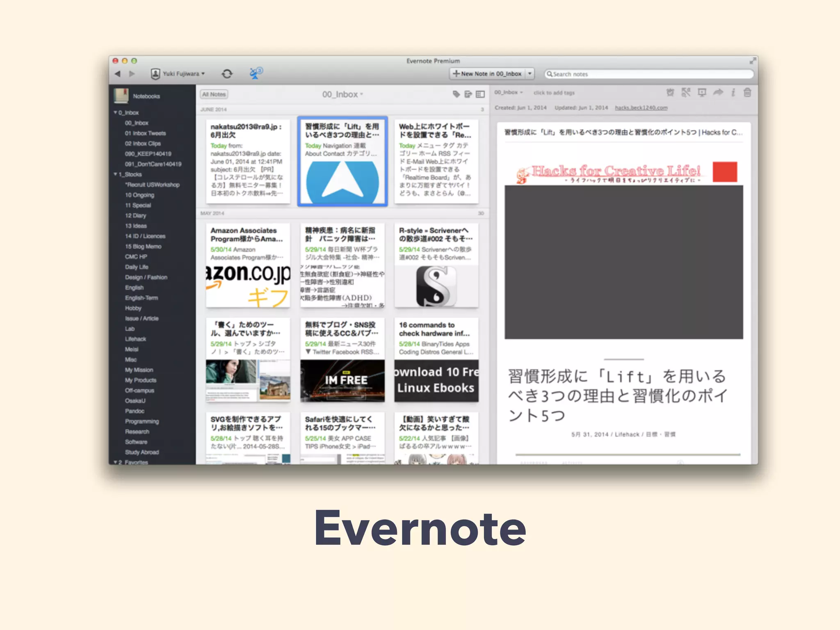Open the Design / Fashion notebook
Screen dimensions: 840x630
(x=146, y=277)
